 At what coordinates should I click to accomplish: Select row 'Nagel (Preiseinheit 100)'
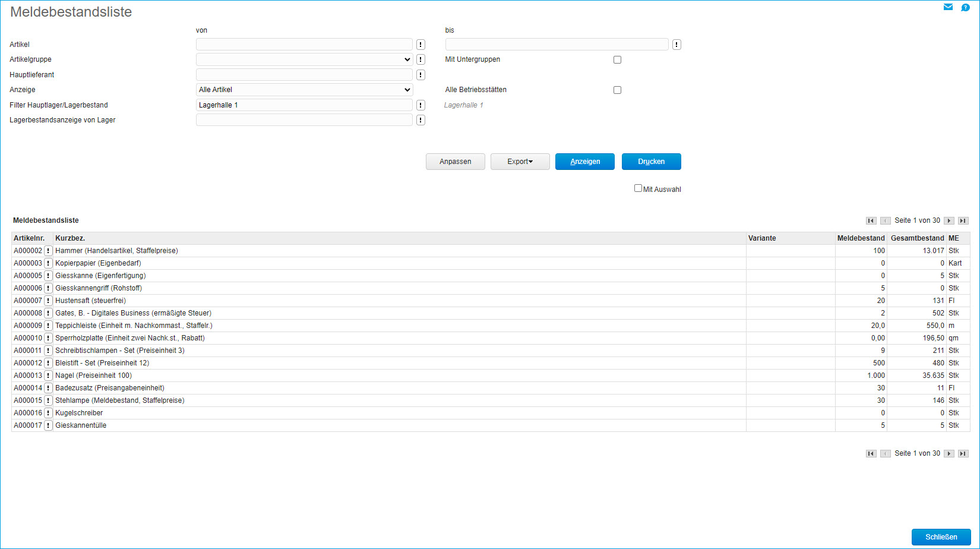(x=491, y=376)
